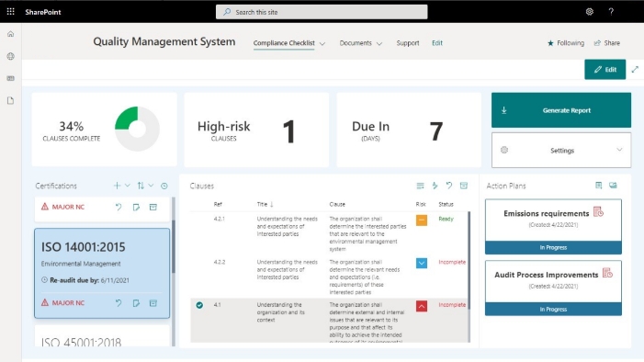
Task: Click blue low risk swatch for clause 4.2.2
Action: point(422,263)
